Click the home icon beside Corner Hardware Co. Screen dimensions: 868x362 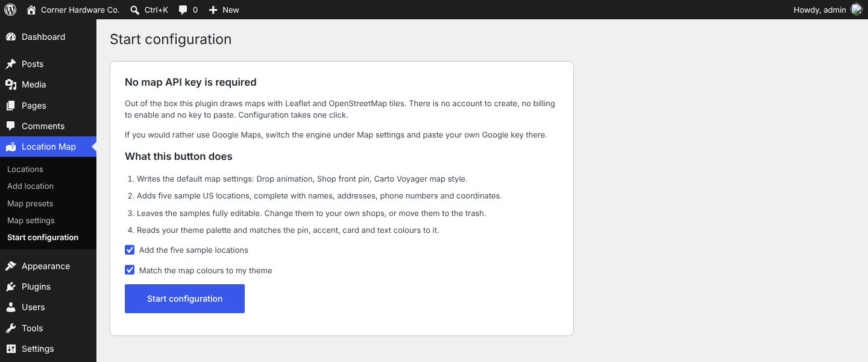click(x=31, y=10)
